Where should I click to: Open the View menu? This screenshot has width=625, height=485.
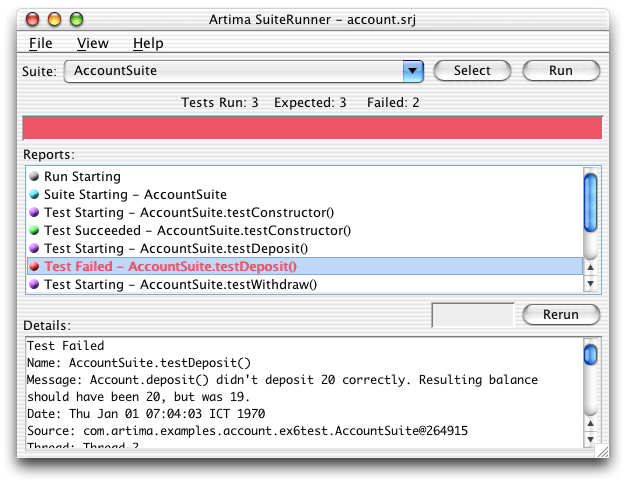92,43
